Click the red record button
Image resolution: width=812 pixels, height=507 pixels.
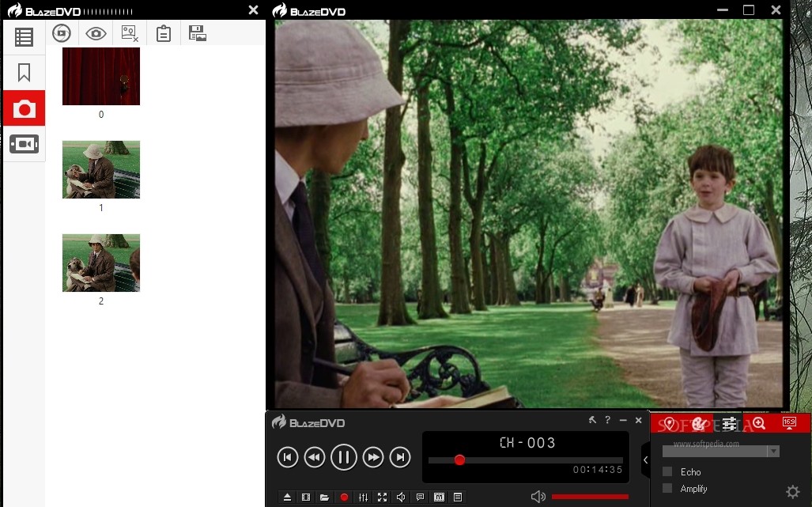(x=344, y=498)
